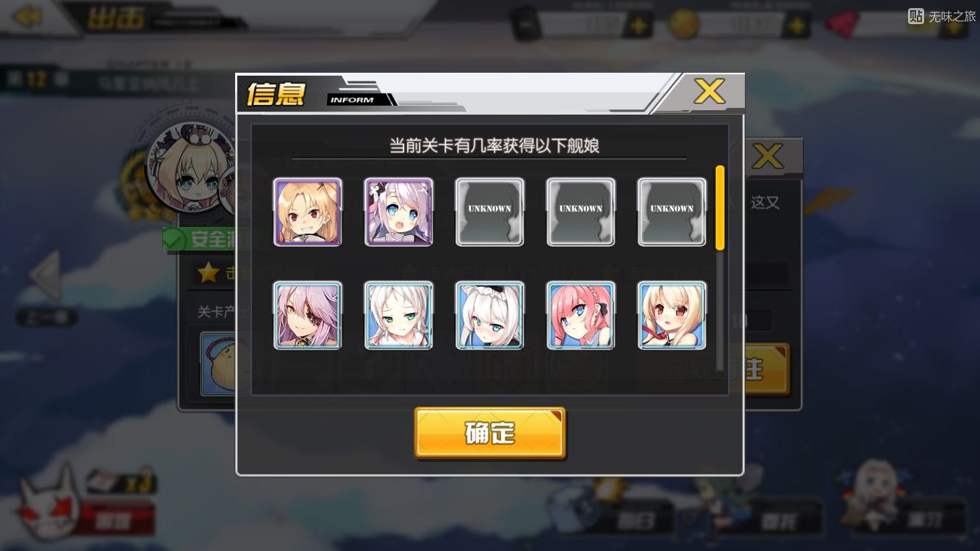Image resolution: width=980 pixels, height=551 pixels.
Task: Select the lavender-haired shipgirl with white ribbon
Action: [399, 212]
